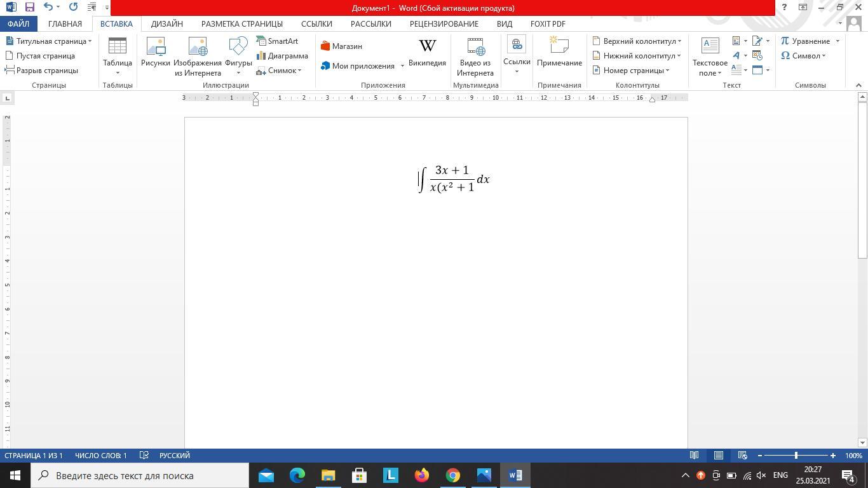Screen dimensions: 868x488
Task: Change language via РУССКИЙ indicator
Action: pyautogui.click(x=175, y=456)
